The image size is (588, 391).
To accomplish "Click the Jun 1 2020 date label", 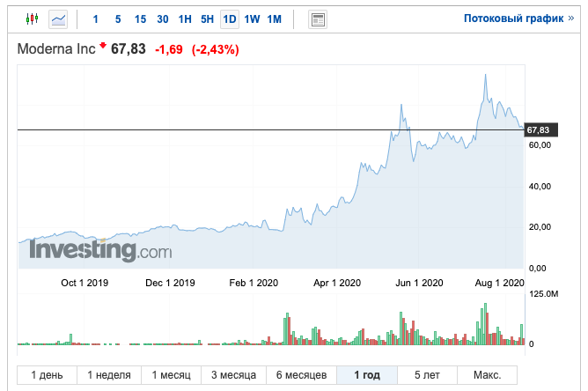I will point(419,283).
